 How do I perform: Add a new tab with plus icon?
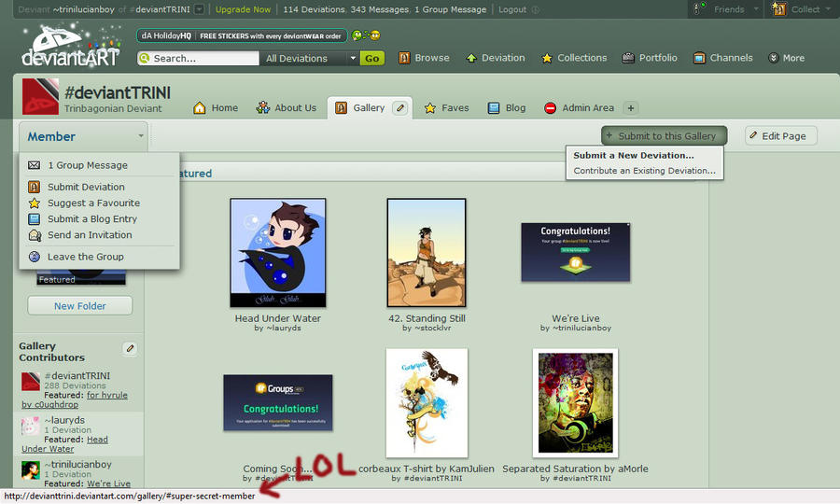(631, 108)
